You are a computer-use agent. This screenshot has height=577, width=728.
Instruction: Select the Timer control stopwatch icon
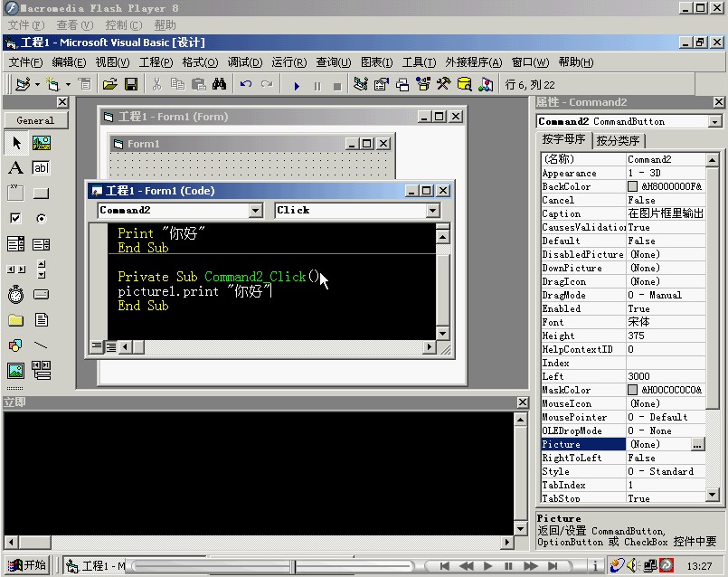[x=15, y=295]
